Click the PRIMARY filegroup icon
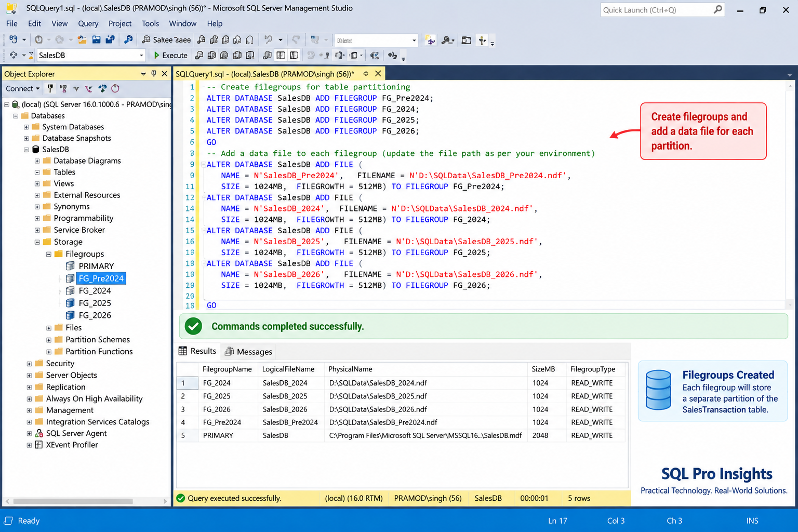Screen dimensions: 798x532 pyautogui.click(x=70, y=266)
